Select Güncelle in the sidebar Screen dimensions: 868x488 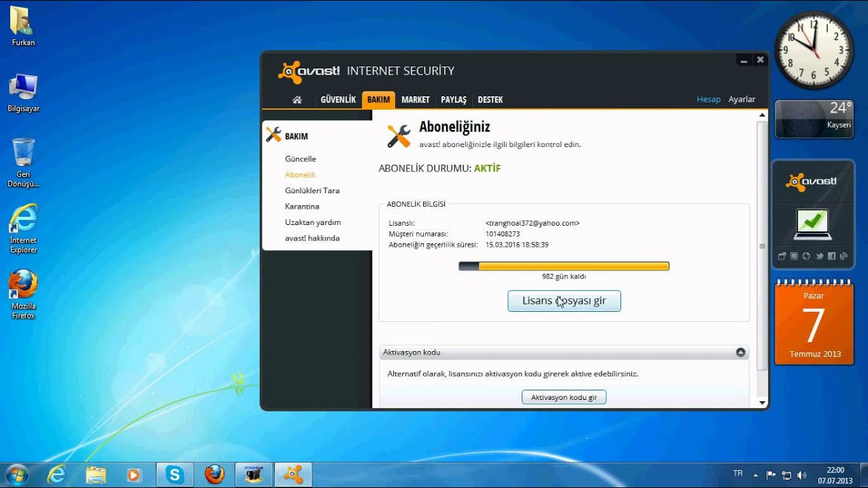[300, 159]
